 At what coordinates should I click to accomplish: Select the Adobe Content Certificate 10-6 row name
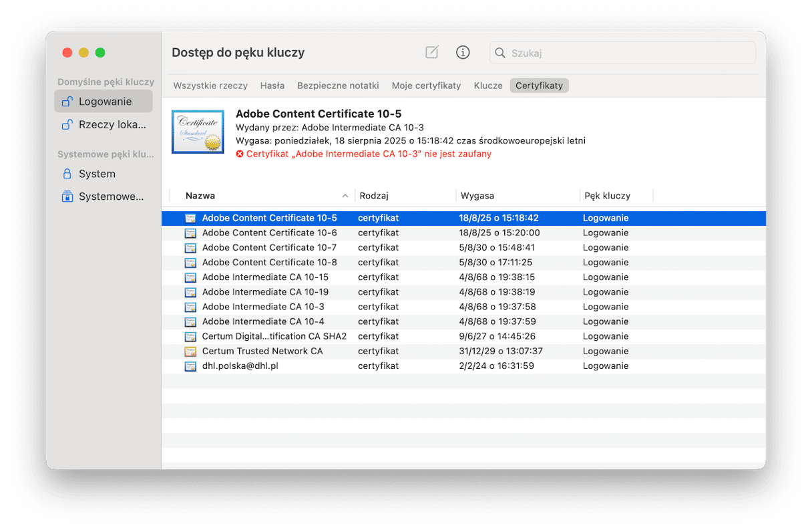tap(270, 233)
